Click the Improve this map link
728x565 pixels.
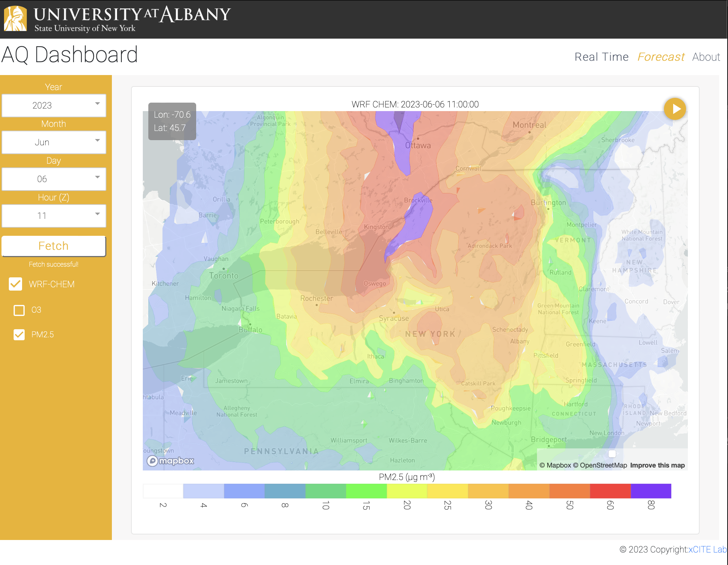coord(657,465)
